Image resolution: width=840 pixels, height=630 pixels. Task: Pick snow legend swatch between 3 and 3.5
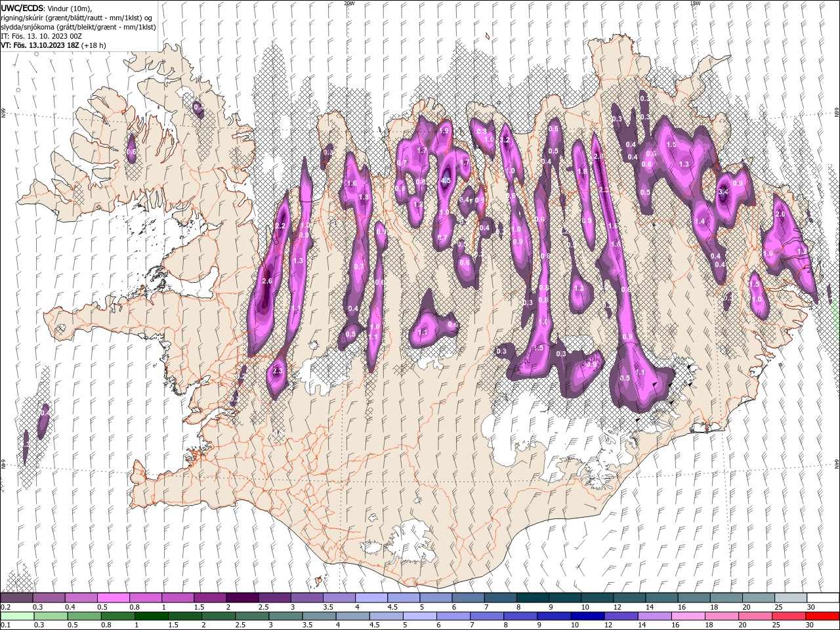[306, 598]
